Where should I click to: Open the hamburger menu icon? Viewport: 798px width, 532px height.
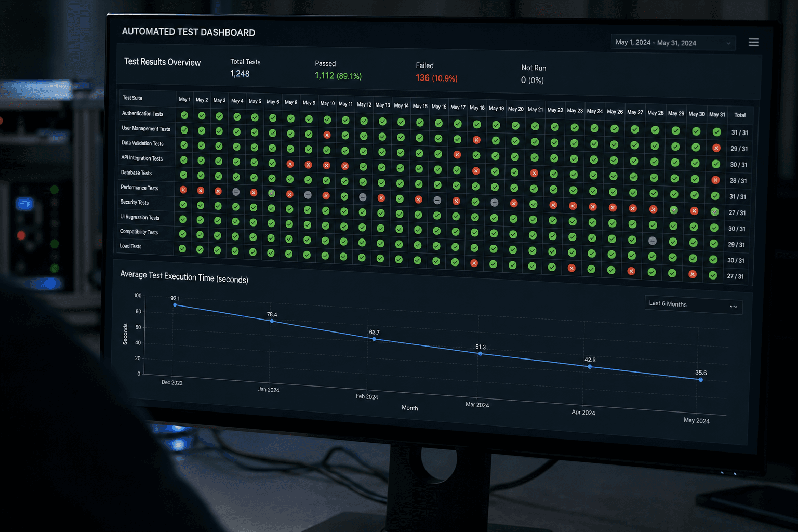(x=753, y=42)
